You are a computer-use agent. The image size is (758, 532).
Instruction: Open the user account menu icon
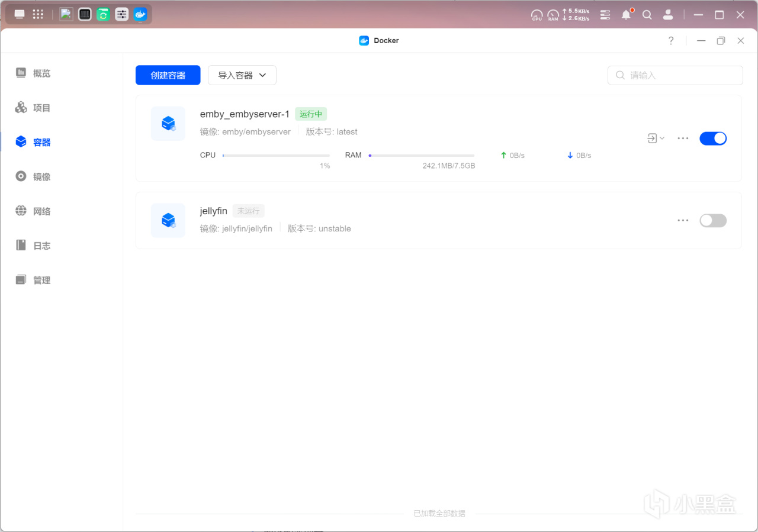pos(668,15)
